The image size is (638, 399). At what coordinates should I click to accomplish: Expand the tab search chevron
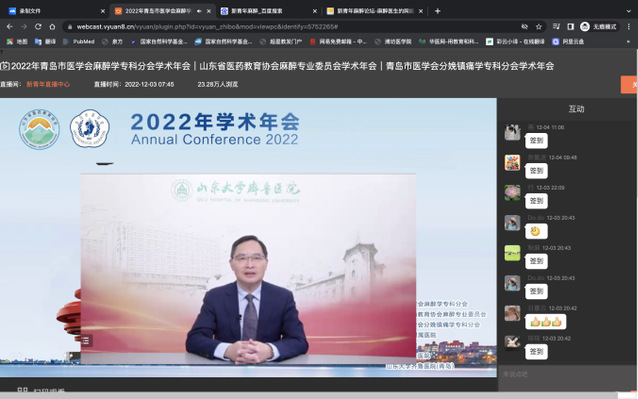pyautogui.click(x=629, y=11)
